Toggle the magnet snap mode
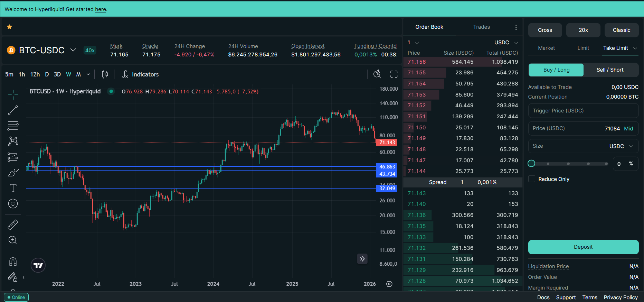Image resolution: width=644 pixels, height=302 pixels. click(x=13, y=262)
